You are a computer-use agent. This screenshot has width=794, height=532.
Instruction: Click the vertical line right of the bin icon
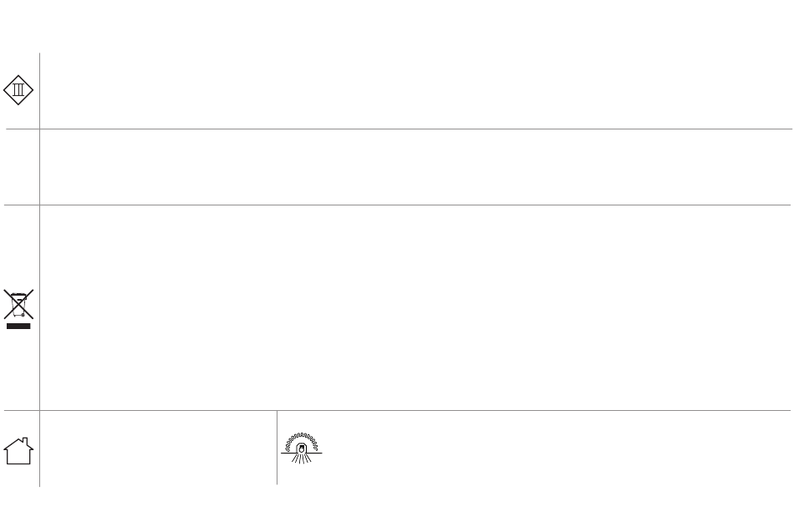click(x=39, y=308)
